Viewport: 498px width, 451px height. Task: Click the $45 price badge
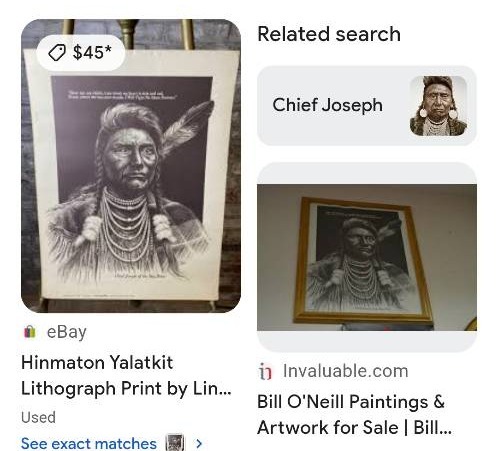[80, 53]
